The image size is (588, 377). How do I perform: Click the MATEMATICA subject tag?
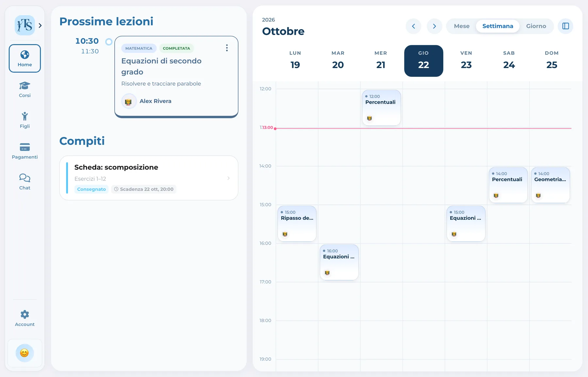click(139, 48)
